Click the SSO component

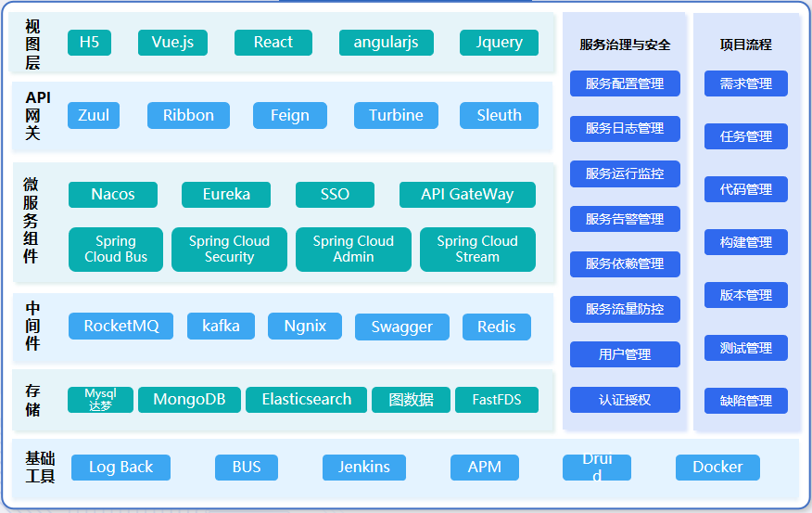335,194
